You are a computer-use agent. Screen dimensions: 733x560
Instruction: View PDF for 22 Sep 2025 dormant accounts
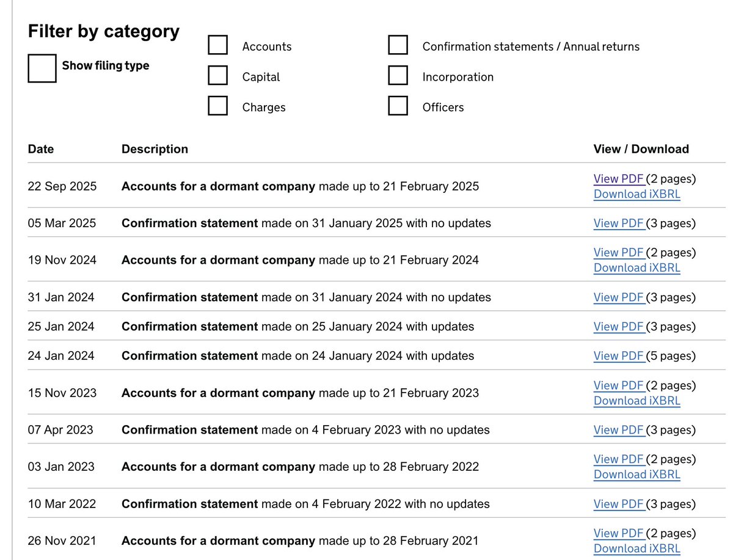tap(619, 179)
